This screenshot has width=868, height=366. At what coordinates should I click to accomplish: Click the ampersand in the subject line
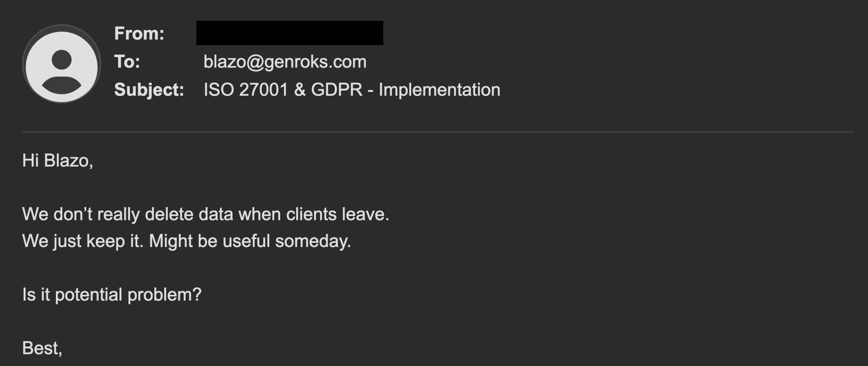(300, 90)
